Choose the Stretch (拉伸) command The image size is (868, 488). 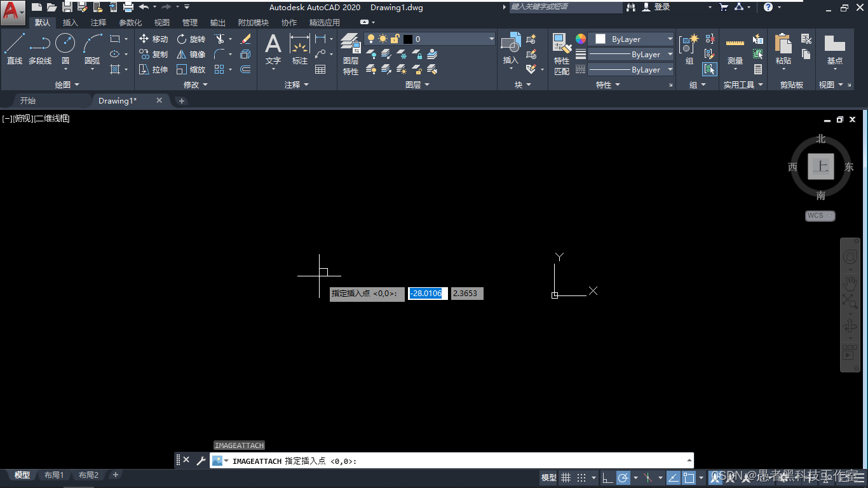[x=153, y=69]
